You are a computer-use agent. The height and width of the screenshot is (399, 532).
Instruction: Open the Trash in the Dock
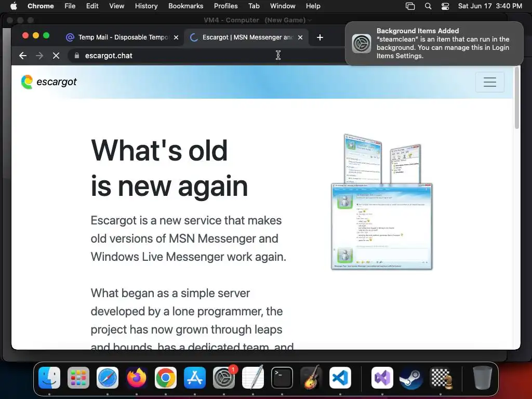coord(482,378)
